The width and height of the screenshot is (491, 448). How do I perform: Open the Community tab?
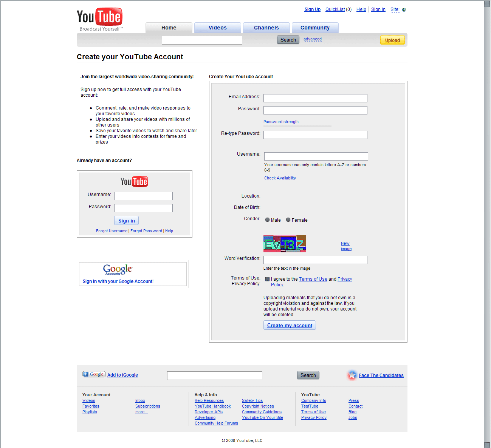[315, 28]
